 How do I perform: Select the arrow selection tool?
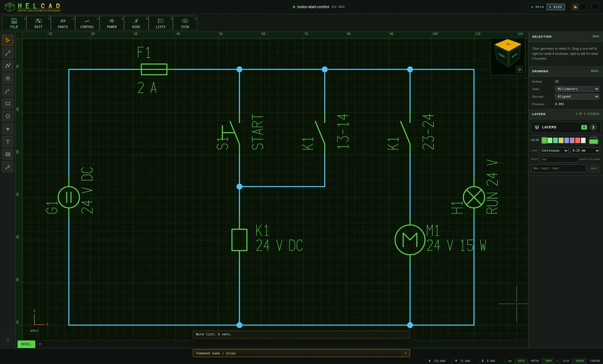tap(8, 40)
